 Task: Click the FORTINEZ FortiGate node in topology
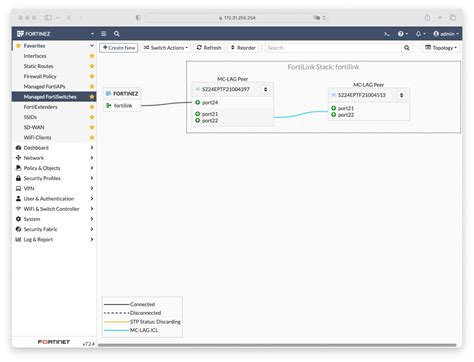(122, 94)
